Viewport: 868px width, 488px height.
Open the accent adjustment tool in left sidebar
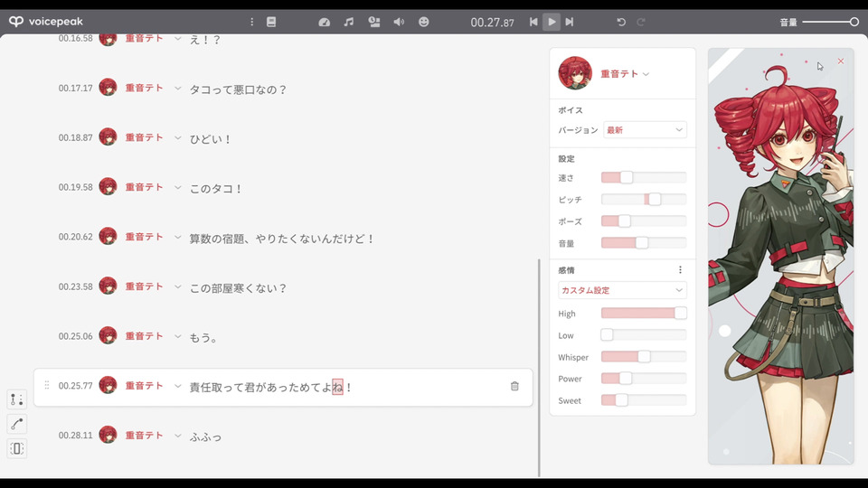17,399
